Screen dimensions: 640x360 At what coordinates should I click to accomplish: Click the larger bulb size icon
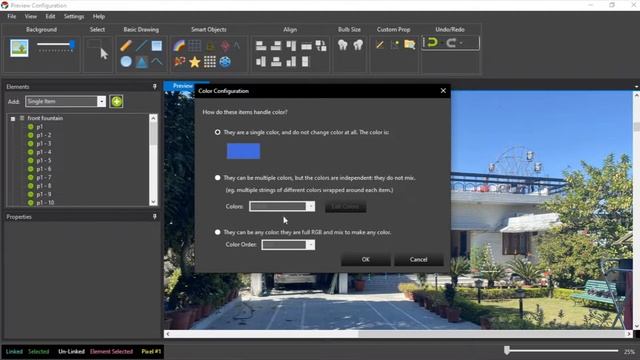click(x=358, y=45)
